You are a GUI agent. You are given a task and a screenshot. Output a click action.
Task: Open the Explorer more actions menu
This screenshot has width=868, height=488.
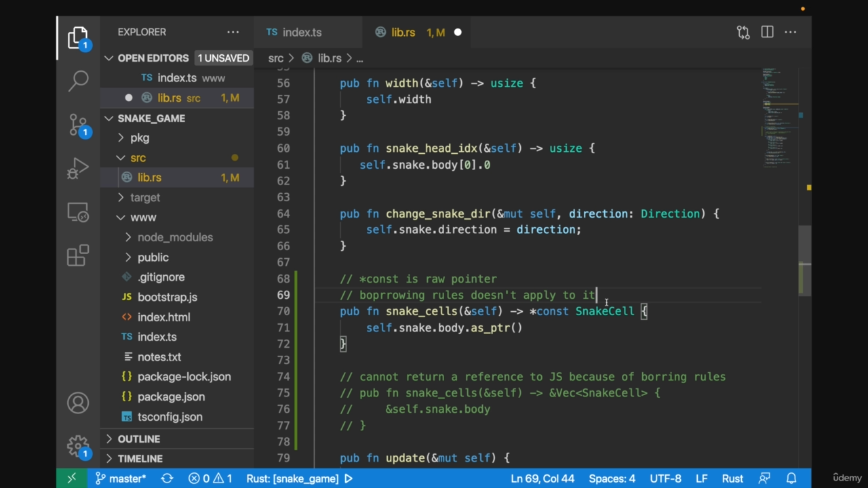[x=233, y=32]
